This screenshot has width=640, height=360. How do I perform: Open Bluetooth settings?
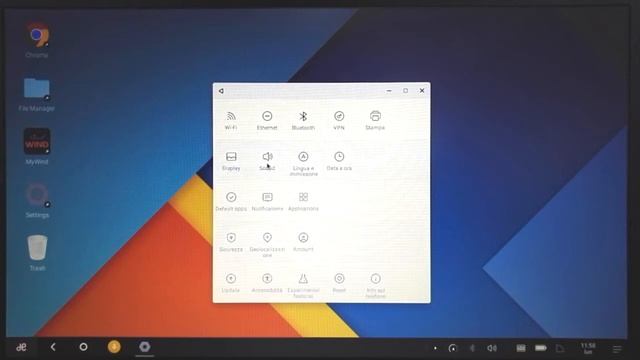[x=303, y=120]
